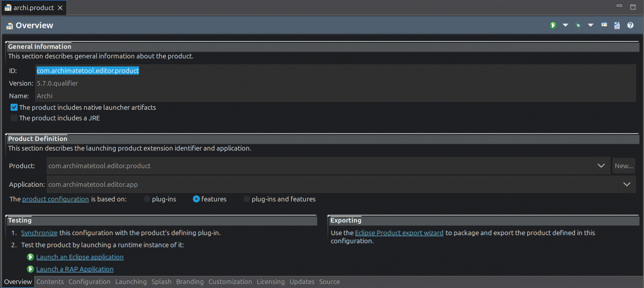The height and width of the screenshot is (288, 644).
Task: Click the Debug bug icon in header
Action: 578,26
